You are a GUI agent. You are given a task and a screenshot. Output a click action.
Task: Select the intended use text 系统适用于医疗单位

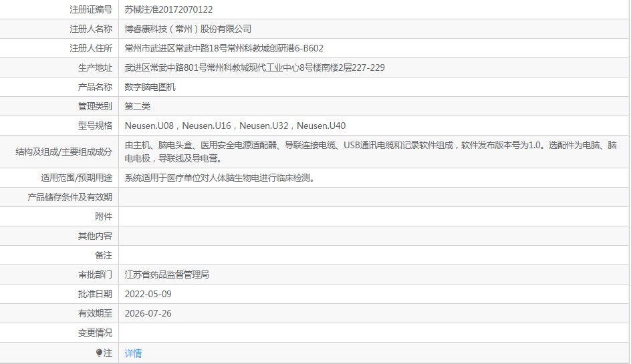pos(219,178)
